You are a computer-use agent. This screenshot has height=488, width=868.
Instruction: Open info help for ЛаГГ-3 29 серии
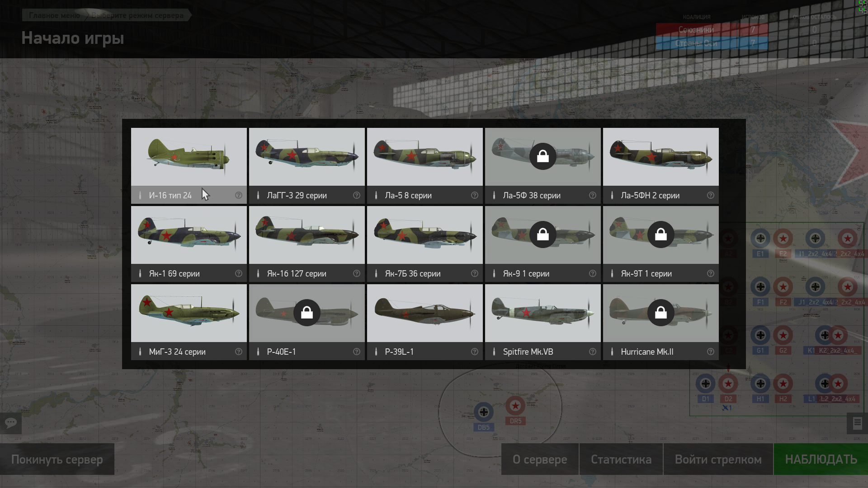[356, 195]
